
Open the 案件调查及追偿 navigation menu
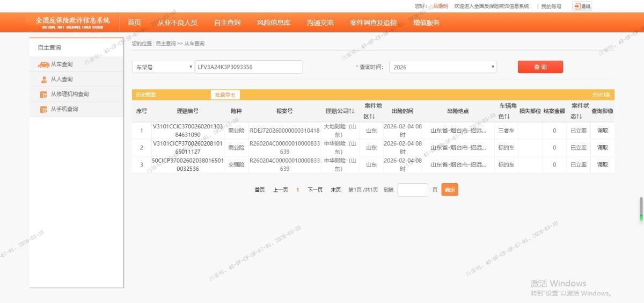click(x=374, y=23)
